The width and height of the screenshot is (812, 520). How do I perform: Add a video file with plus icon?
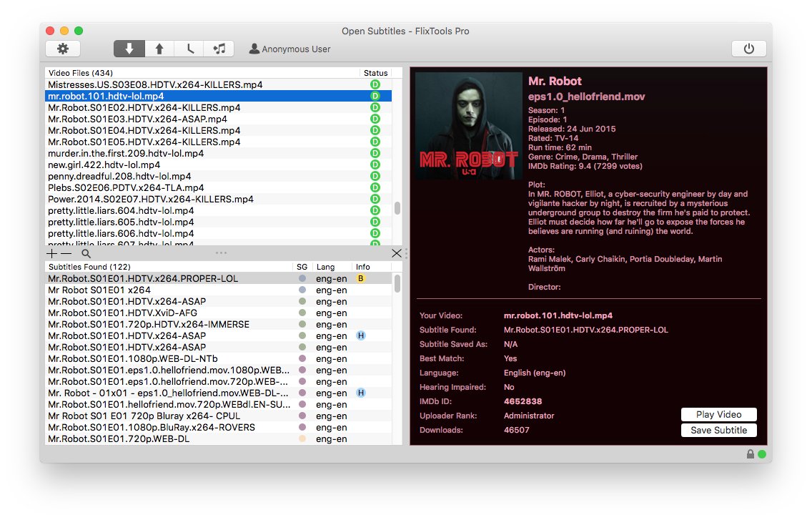(51, 253)
